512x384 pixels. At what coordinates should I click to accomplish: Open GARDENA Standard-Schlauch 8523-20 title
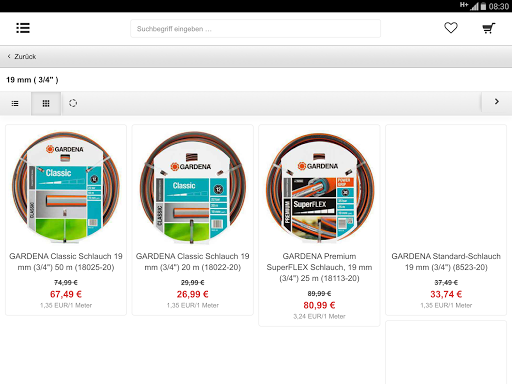click(x=446, y=262)
